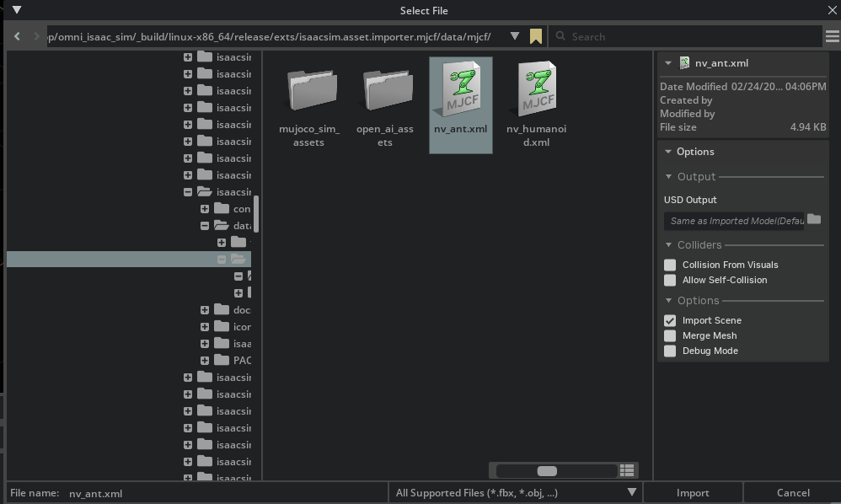Collapse the nv_ant.xml details header
Image resolution: width=841 pixels, height=504 pixels.
[668, 62]
